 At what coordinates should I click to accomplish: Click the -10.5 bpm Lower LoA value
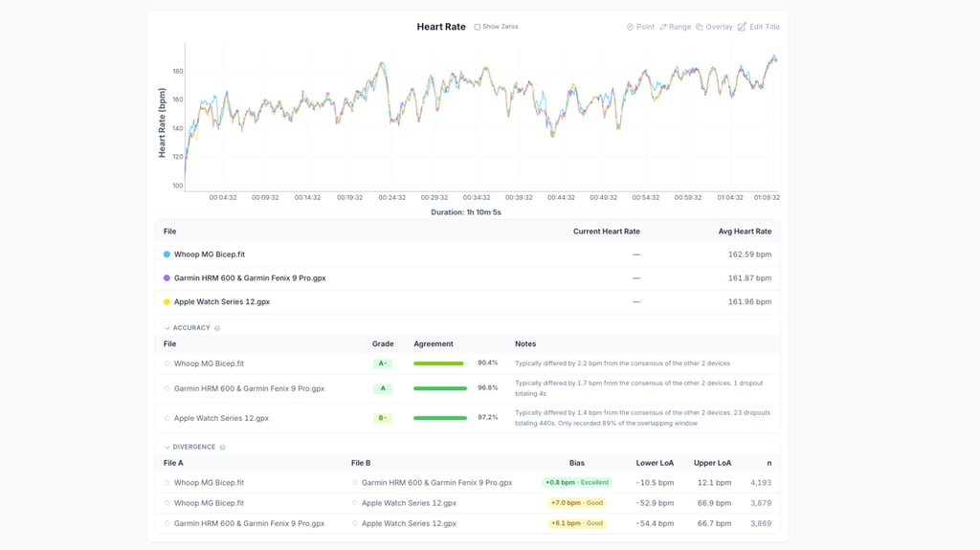[655, 482]
